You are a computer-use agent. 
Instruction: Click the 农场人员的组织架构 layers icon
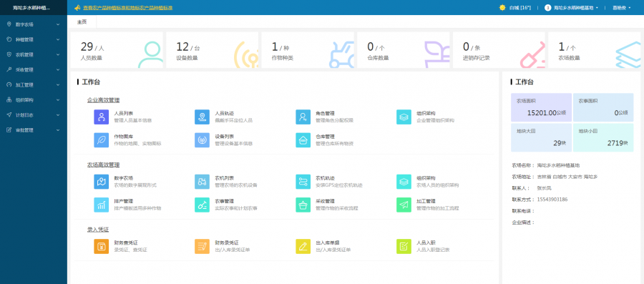click(404, 182)
